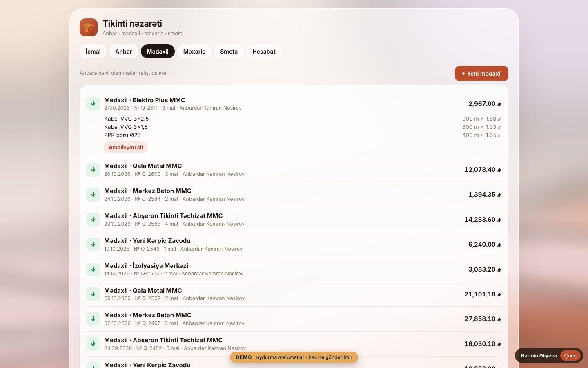Click the arrow icon for Abşeron Tikinti Q-2482

tap(93, 344)
